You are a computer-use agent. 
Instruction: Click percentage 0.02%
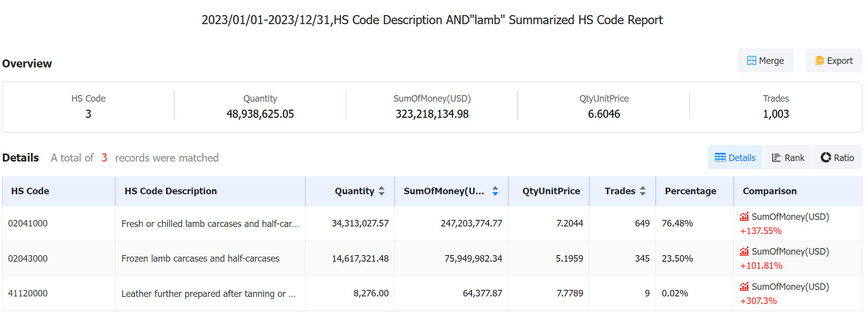coord(675,293)
